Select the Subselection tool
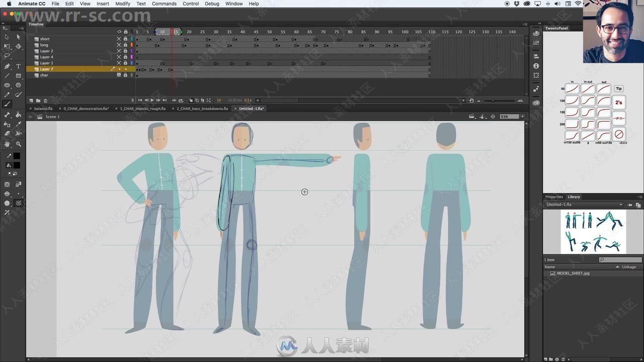The width and height of the screenshot is (644, 362). (x=18, y=37)
